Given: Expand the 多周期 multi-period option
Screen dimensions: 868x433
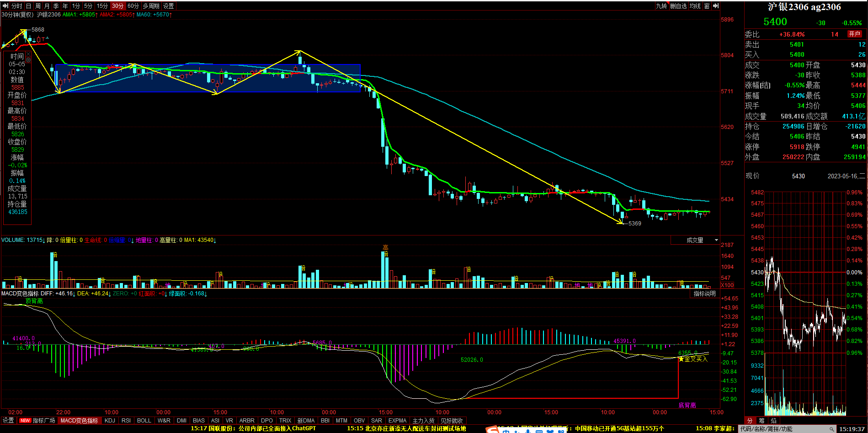Looking at the screenshot, I should pos(151,6).
